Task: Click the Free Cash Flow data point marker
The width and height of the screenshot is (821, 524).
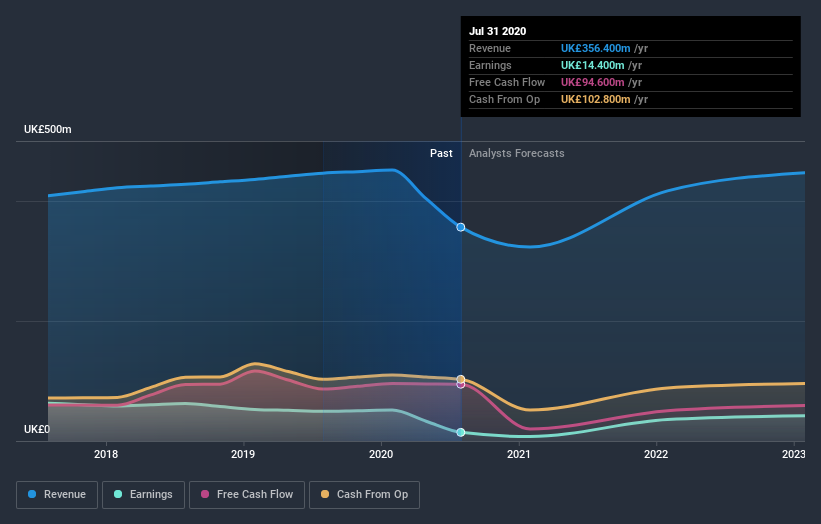Action: tap(461, 385)
